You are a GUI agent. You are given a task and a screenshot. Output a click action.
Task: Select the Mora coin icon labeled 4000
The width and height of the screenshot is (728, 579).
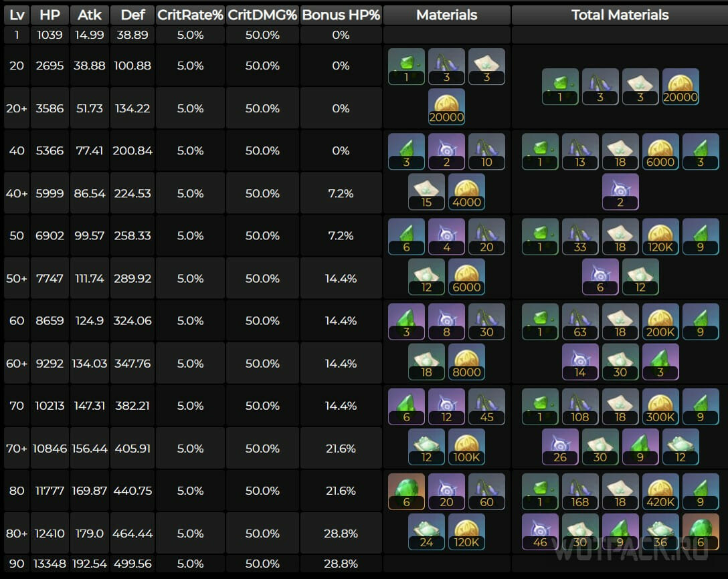[x=466, y=192]
